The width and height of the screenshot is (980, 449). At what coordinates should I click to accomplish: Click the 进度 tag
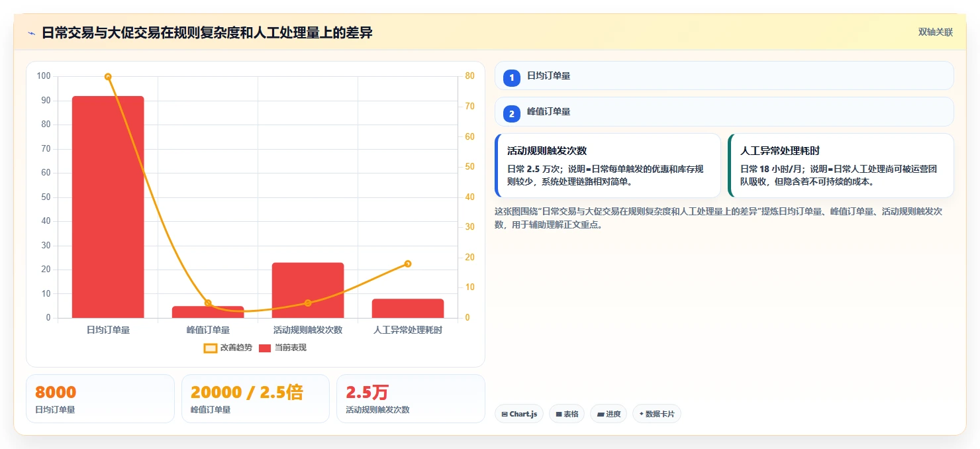pyautogui.click(x=609, y=414)
